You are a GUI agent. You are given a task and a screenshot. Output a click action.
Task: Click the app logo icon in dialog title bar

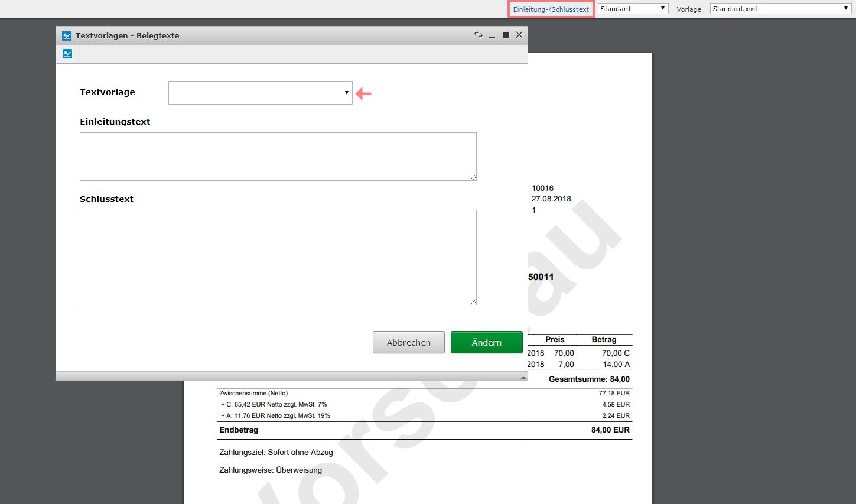(x=67, y=35)
